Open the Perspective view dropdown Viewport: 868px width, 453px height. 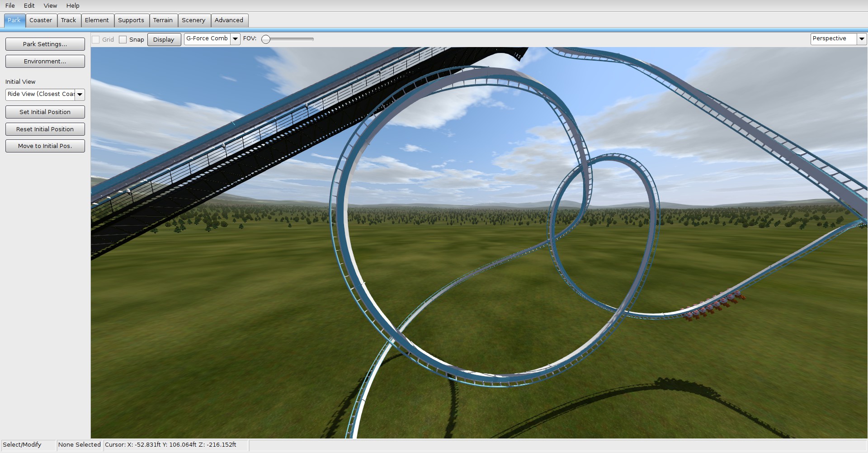pyautogui.click(x=862, y=39)
